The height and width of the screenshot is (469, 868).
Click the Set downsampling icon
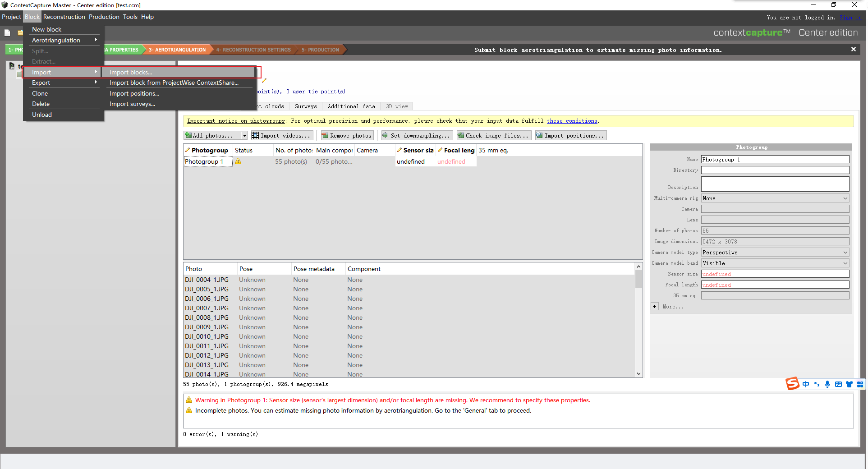click(x=386, y=135)
